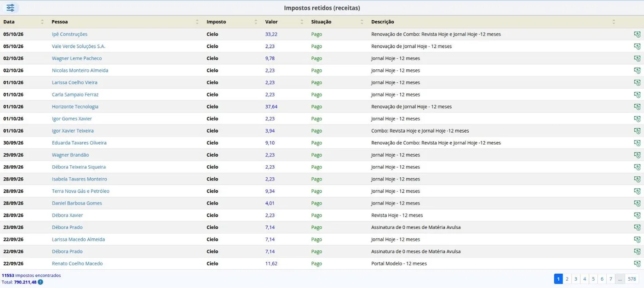Sort table by Pessoa column arrows
The width and height of the screenshot is (644, 288).
pyautogui.click(x=197, y=22)
